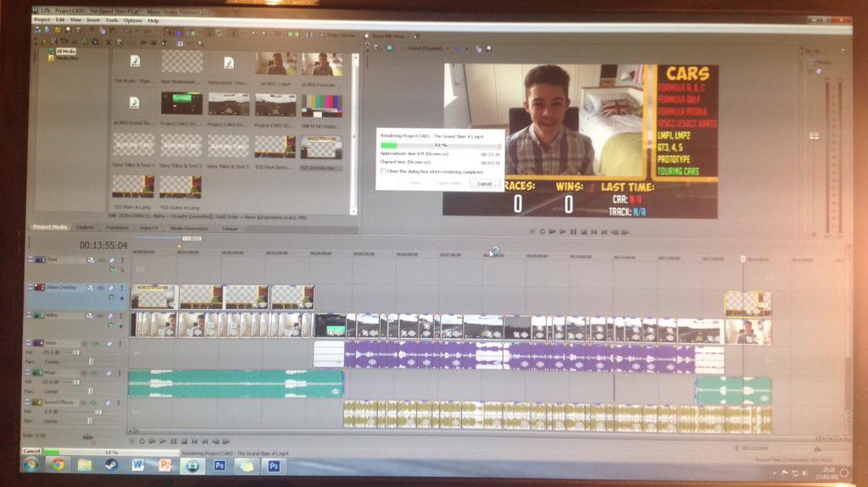
Task: Open the views dropdown arrow in the media toolbar
Action: click(x=189, y=43)
